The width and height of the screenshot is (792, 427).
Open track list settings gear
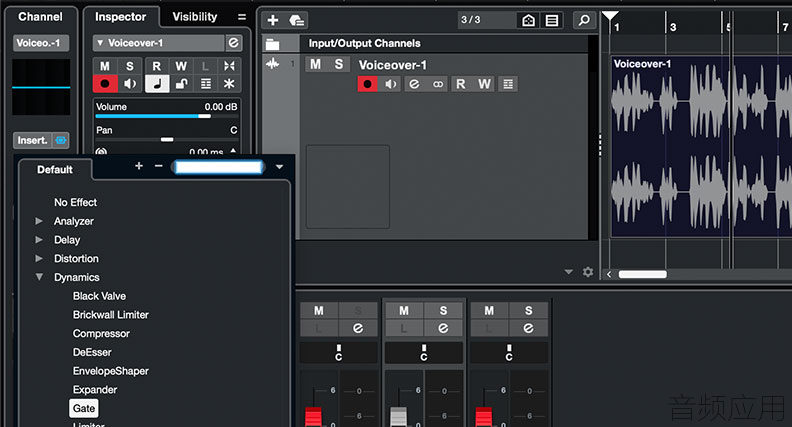click(x=588, y=272)
